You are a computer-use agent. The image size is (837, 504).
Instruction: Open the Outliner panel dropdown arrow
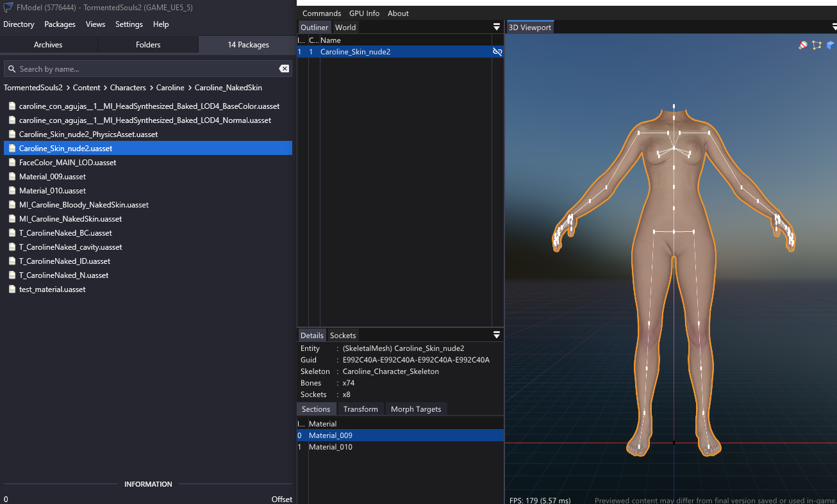click(x=497, y=27)
